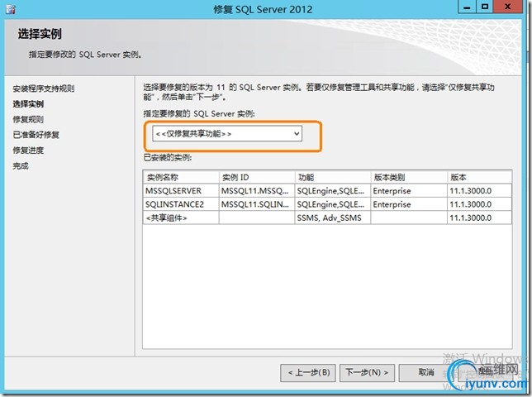
Task: Click Enterprise cell in SQLINSTANCE2 row
Action: click(409, 204)
